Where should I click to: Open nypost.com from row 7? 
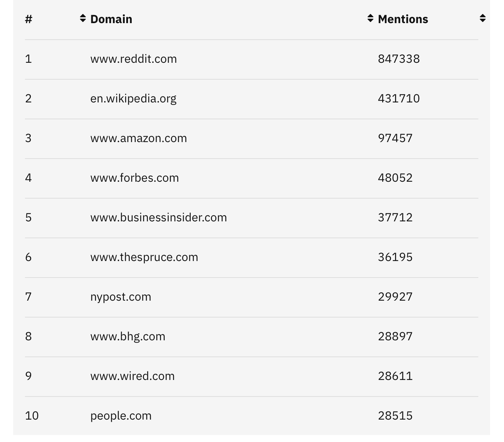(121, 297)
